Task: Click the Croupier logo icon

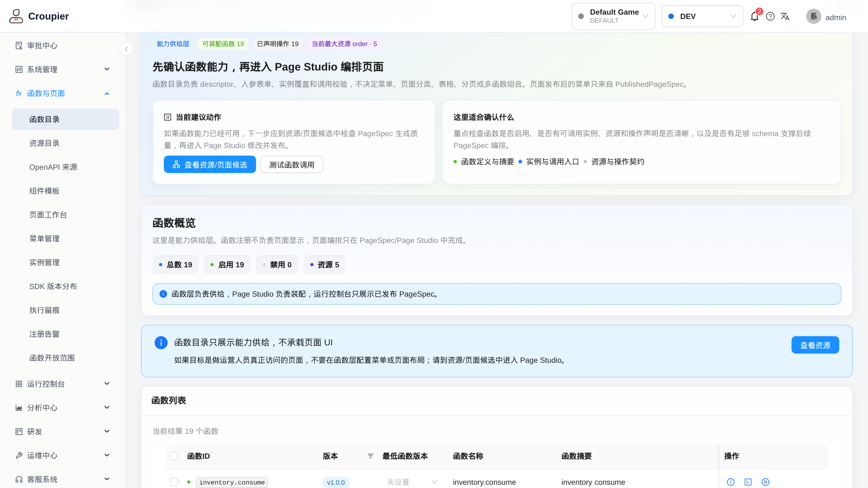Action: click(16, 16)
